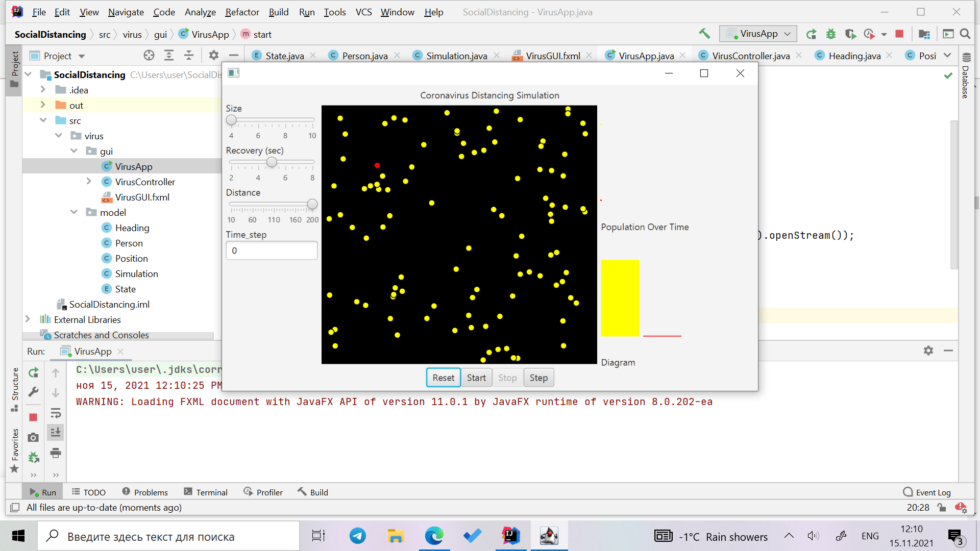
Task: Run with Coverage via the shield icon
Action: [850, 34]
